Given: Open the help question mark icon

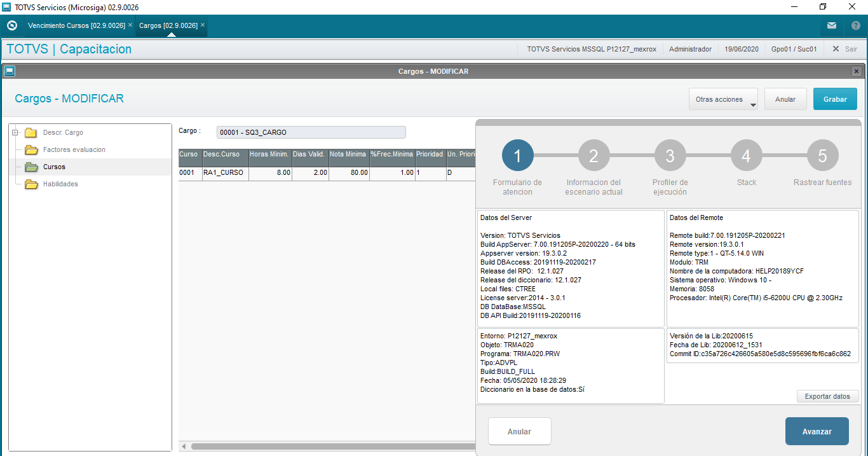Looking at the screenshot, I should coord(855,25).
